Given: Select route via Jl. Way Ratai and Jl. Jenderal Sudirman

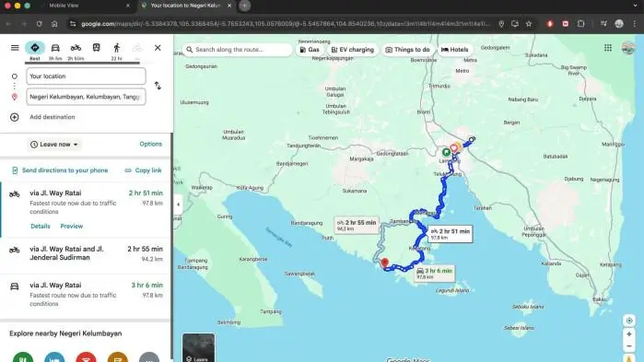Looking at the screenshot, I should click(86, 253).
